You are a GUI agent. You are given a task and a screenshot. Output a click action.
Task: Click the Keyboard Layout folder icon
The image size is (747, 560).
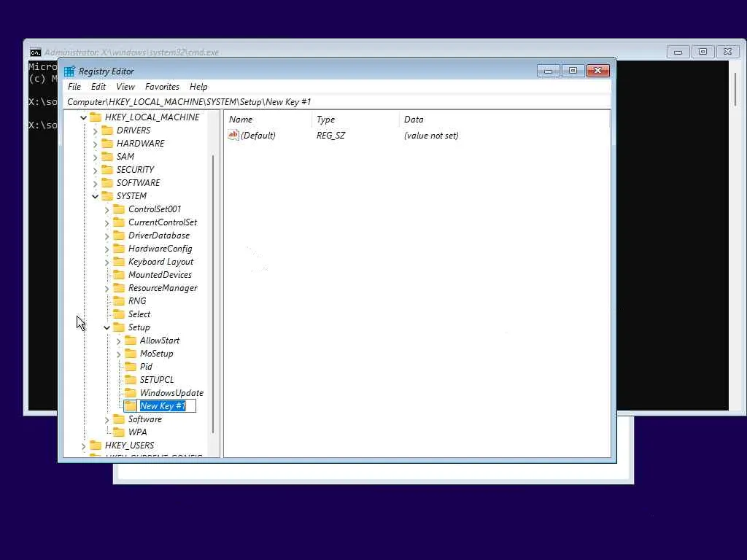[119, 262]
